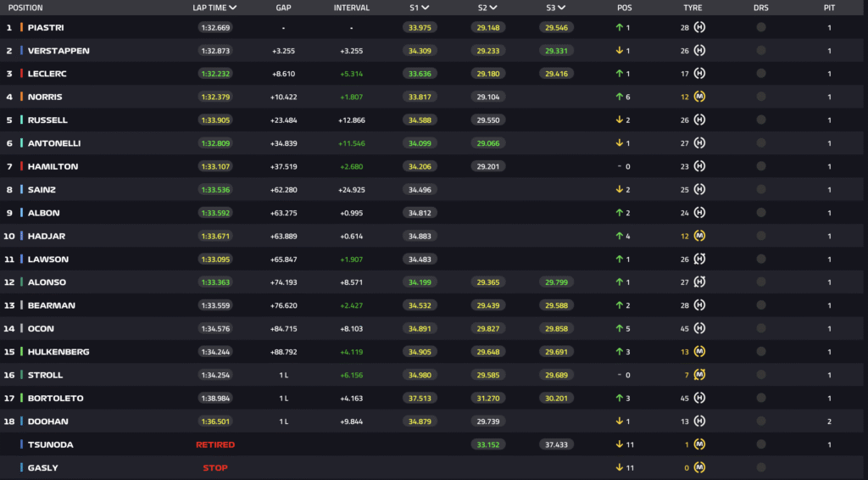
Task: Click Stroll's medium tyre icon
Action: 699,375
